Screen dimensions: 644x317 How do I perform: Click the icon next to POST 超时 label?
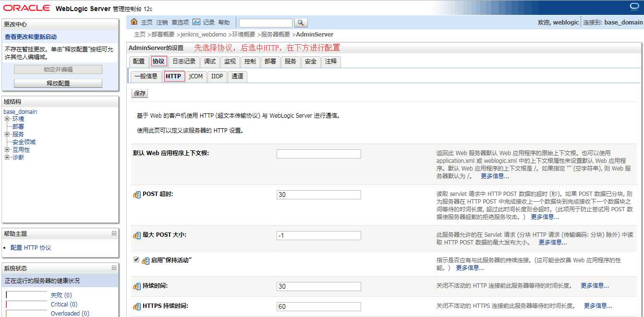click(137, 195)
